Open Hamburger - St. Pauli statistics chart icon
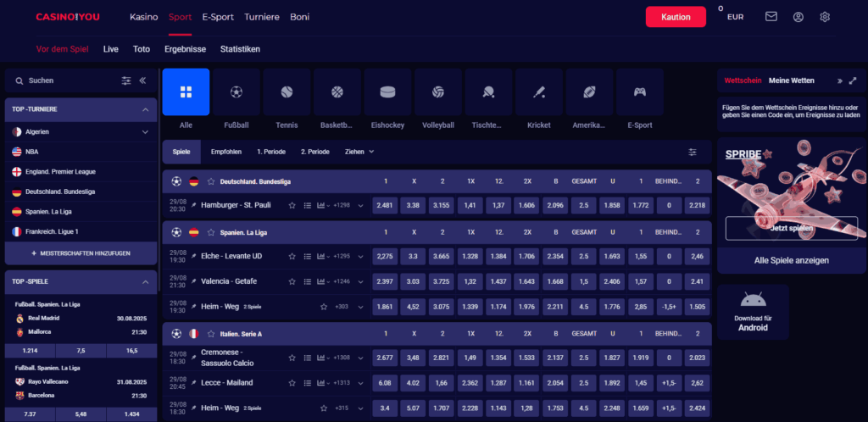The image size is (868, 422). coord(320,205)
